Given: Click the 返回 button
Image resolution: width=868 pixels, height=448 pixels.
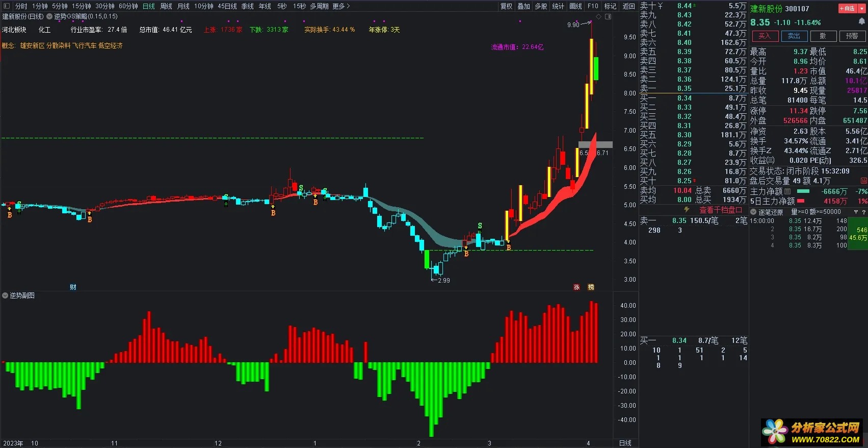Looking at the screenshot, I should (x=629, y=6).
